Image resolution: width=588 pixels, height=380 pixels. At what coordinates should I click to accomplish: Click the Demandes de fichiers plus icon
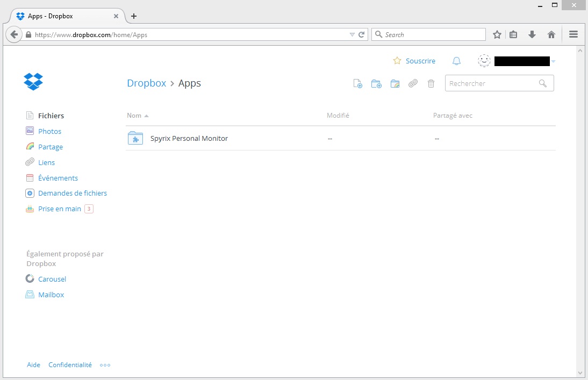[30, 193]
